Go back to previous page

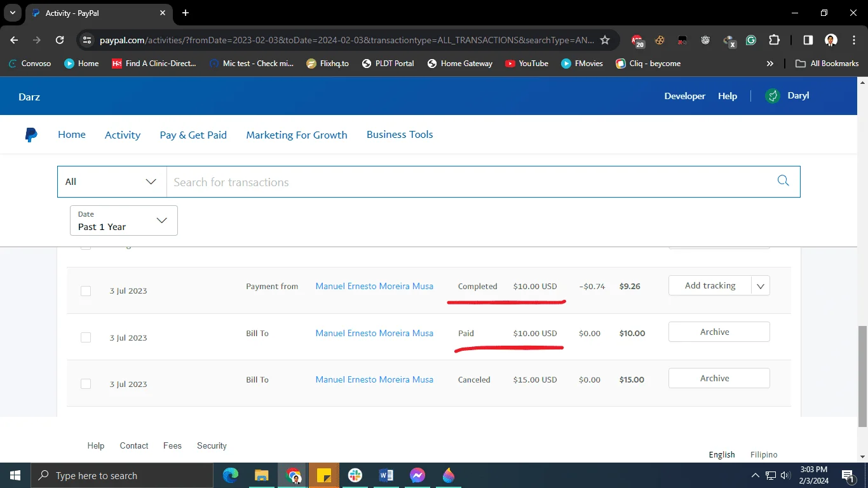tap(14, 40)
